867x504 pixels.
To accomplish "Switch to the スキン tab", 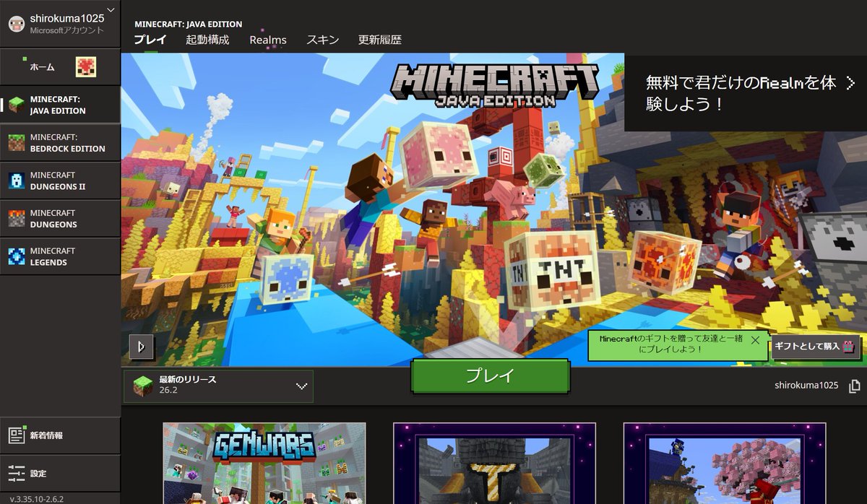I will click(322, 40).
